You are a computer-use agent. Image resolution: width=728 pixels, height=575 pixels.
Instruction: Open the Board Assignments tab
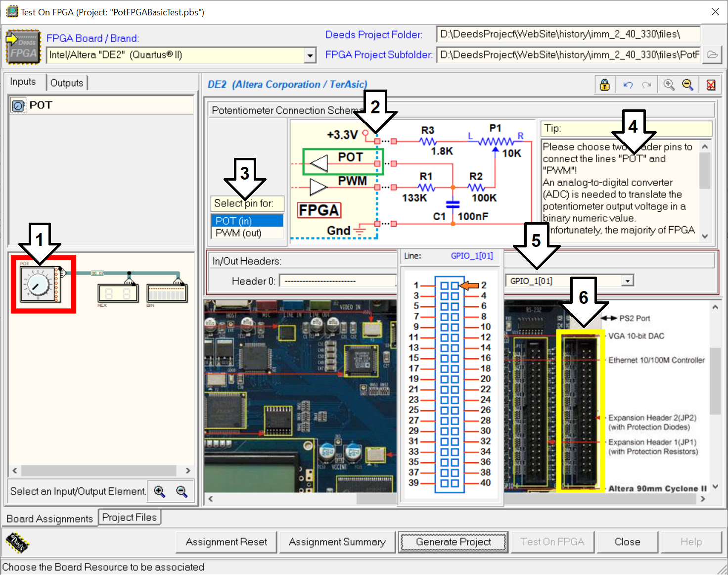pyautogui.click(x=50, y=519)
